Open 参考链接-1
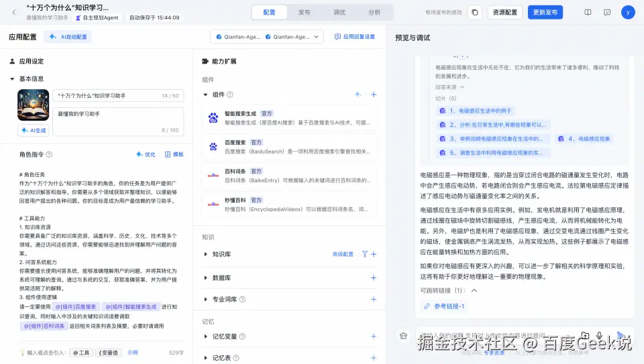Image resolution: width=644 pixels, height=364 pixels. coord(444,306)
